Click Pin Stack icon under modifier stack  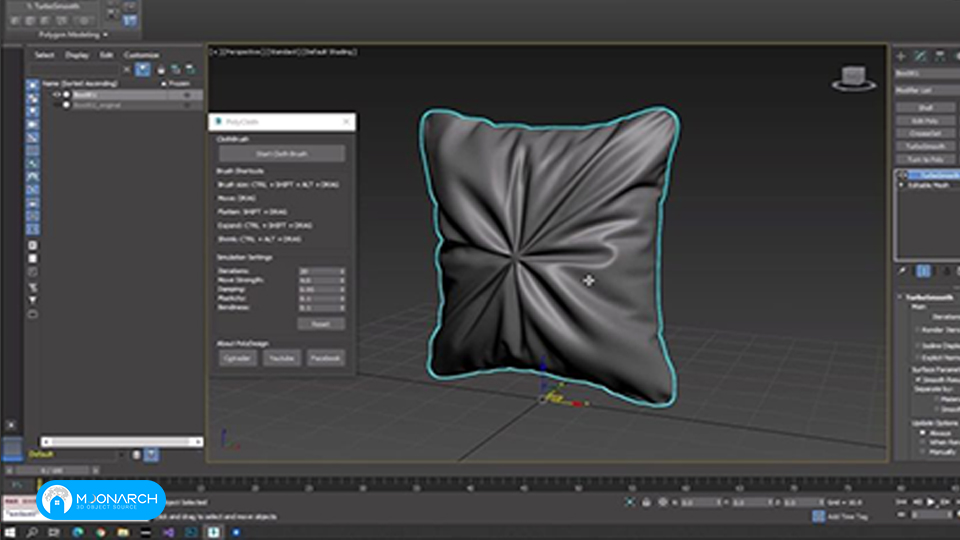[x=902, y=271]
